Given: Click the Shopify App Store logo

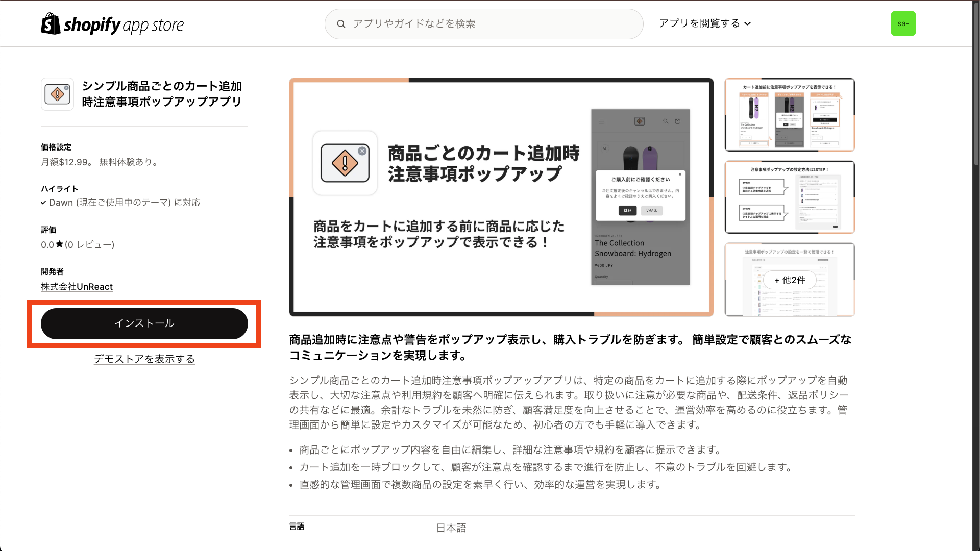Looking at the screenshot, I should pos(112,23).
